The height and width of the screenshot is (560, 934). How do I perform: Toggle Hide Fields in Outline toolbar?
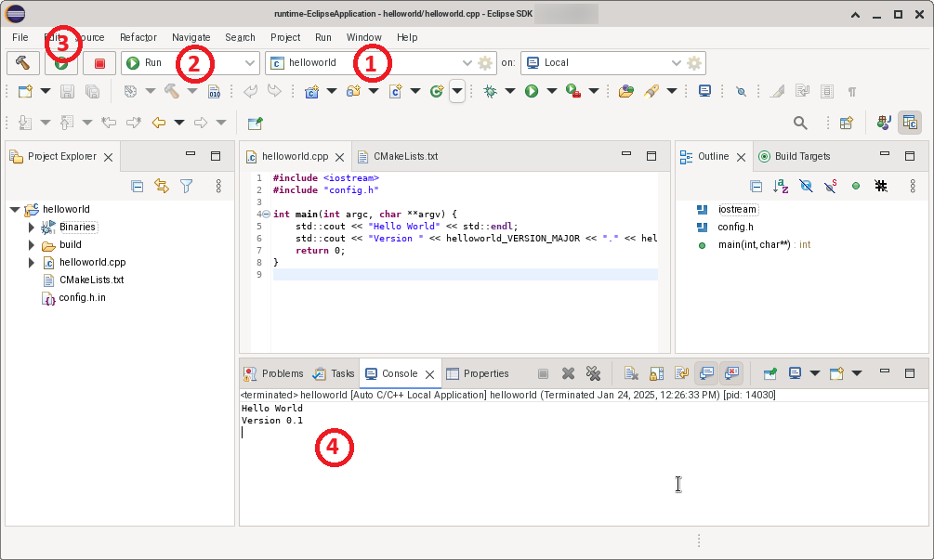point(806,187)
